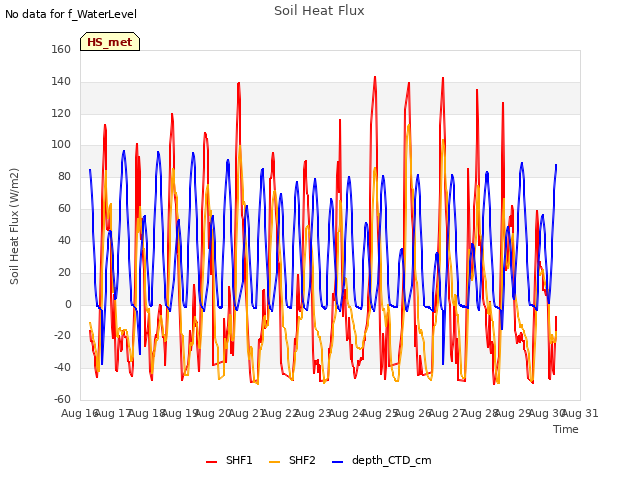
Task: Click the HS_met label box
Action: pos(110,42)
